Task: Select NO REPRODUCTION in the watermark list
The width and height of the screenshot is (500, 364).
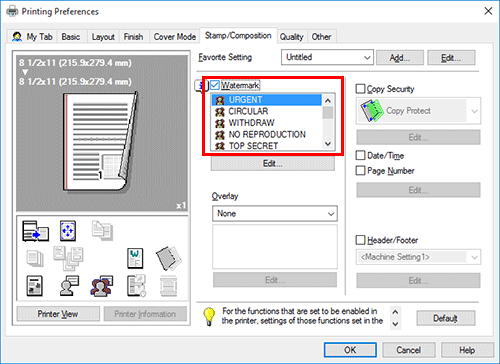Action: click(x=267, y=134)
